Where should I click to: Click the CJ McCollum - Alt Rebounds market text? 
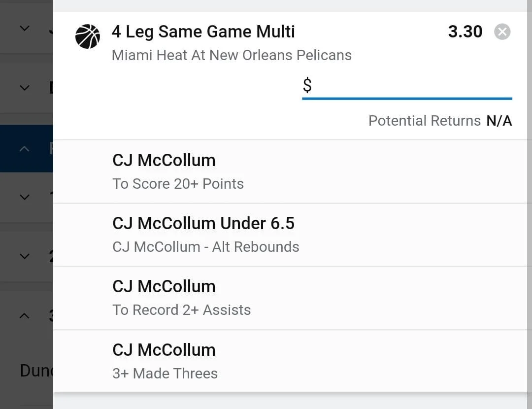(205, 247)
